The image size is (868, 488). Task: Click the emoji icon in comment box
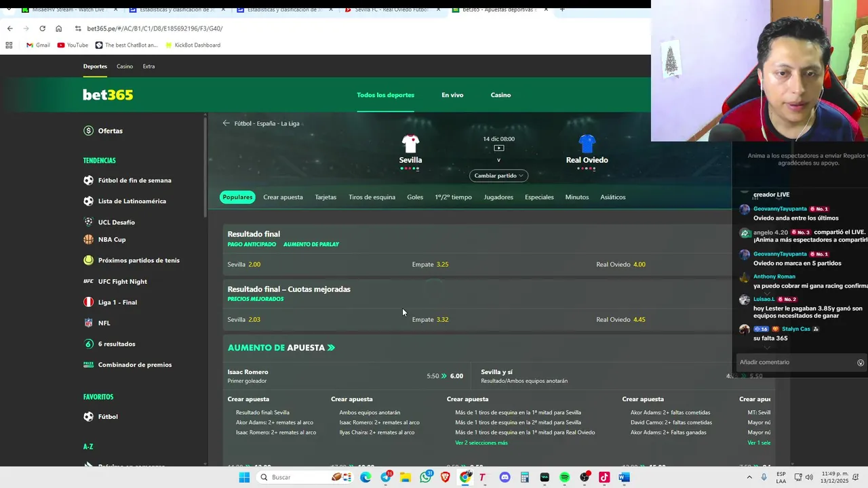861,363
